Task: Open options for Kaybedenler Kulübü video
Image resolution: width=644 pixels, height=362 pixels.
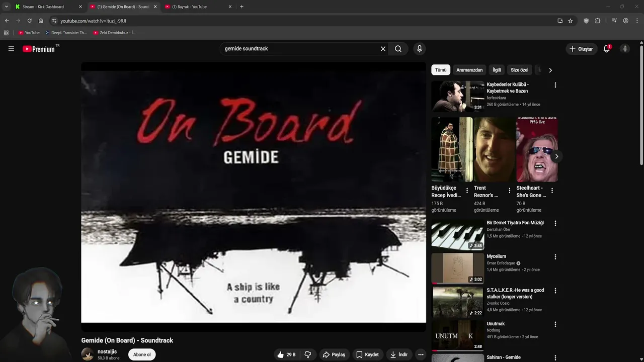Action: 555,85
